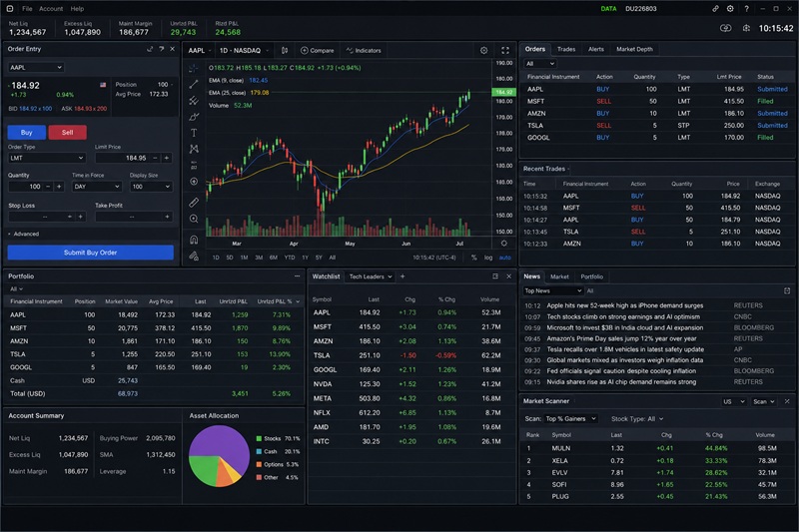Increase the Limit Price with plus stepper

167,158
